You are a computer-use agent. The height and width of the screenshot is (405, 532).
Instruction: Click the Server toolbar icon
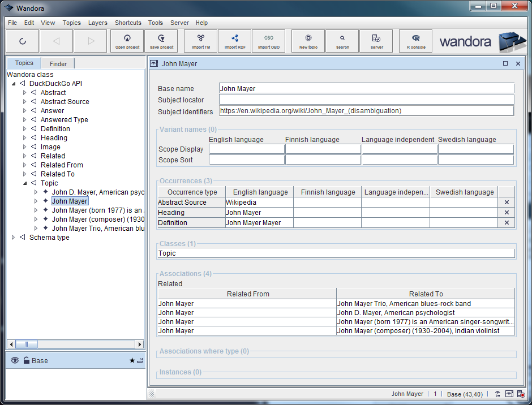pos(376,41)
